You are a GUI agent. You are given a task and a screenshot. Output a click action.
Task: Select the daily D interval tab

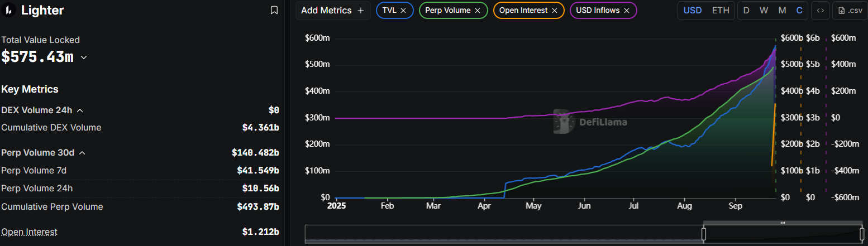coord(746,11)
